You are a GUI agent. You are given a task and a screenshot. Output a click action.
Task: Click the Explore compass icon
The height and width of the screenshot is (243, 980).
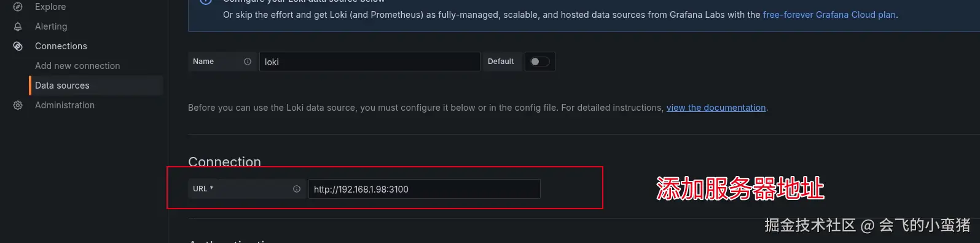tap(18, 7)
